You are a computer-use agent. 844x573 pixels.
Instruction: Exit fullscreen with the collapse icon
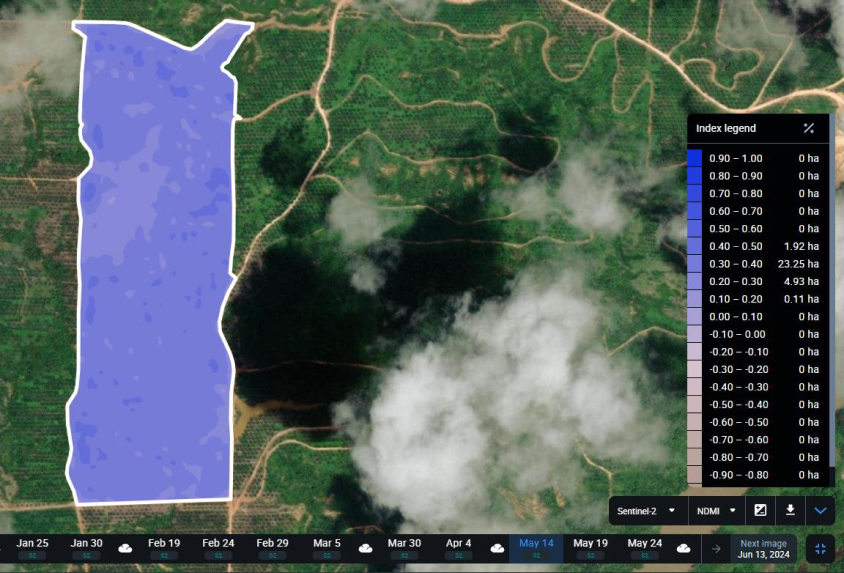820,549
